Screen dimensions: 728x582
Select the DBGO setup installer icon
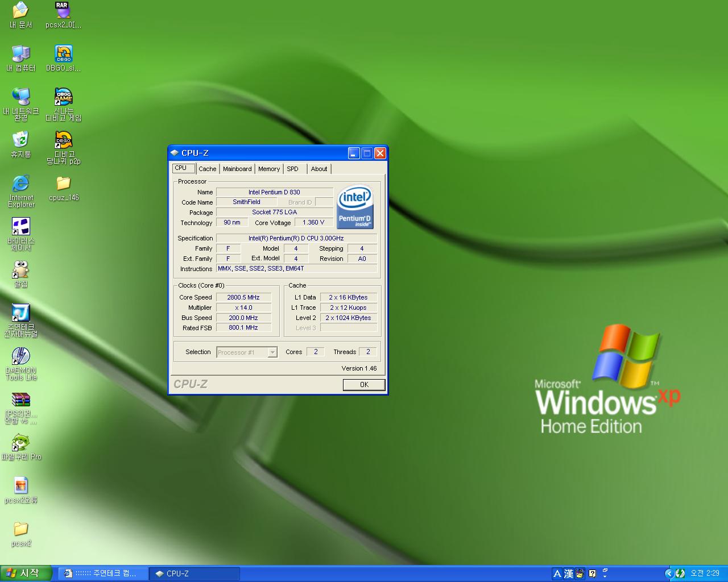[63, 55]
